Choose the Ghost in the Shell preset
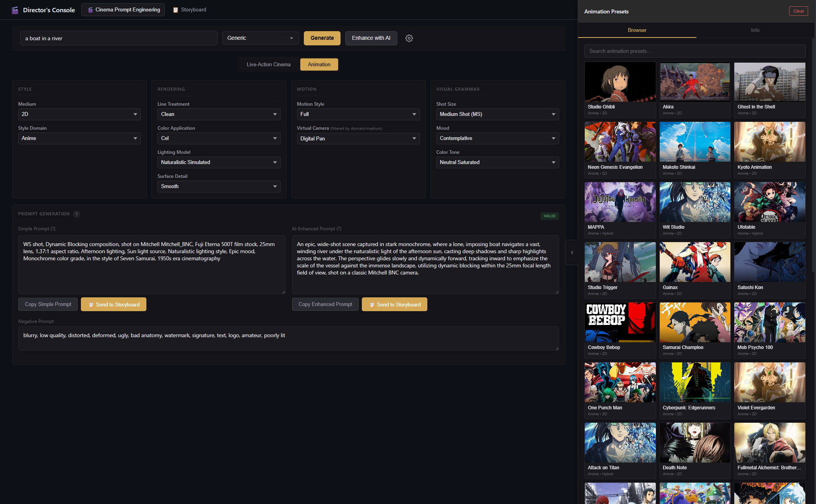Image resolution: width=816 pixels, height=504 pixels. (x=770, y=90)
